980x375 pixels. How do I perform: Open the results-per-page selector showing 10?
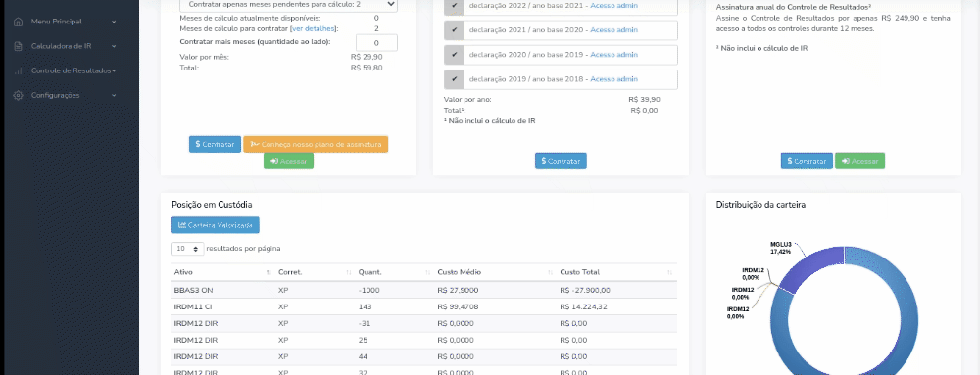click(x=187, y=249)
